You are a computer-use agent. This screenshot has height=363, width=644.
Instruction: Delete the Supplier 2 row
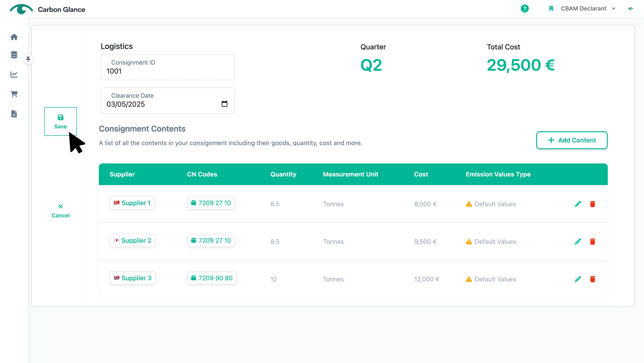[x=592, y=242]
